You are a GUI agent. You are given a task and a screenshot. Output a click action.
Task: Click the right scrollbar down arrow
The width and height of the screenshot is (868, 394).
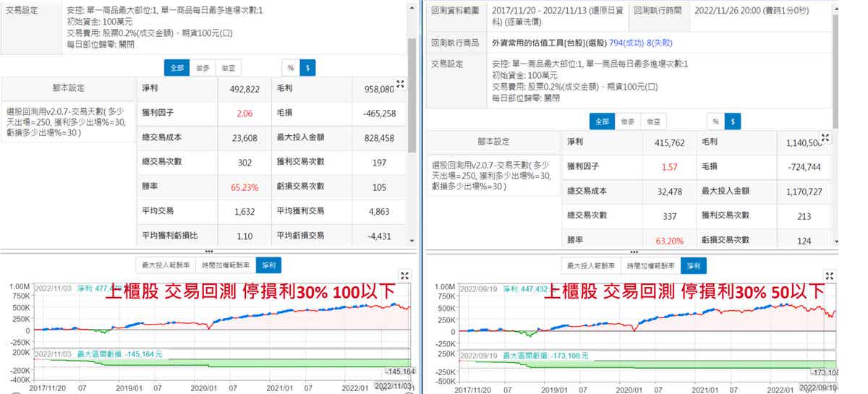pyautogui.click(x=836, y=241)
